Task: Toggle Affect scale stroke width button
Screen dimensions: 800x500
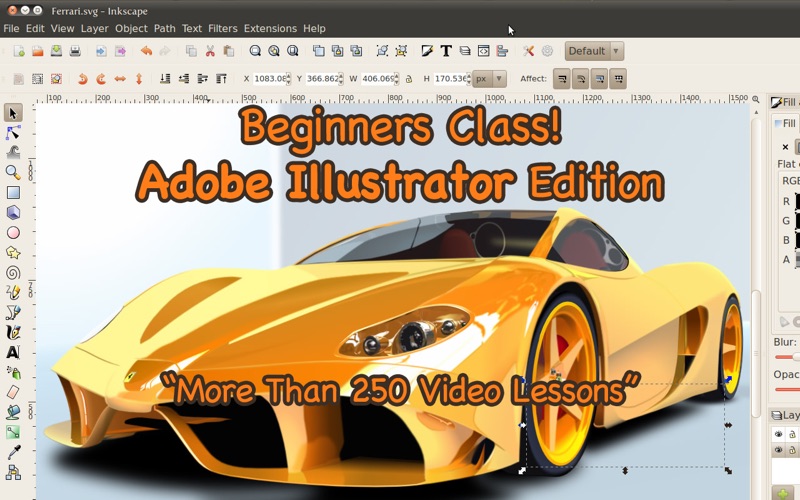Action: pos(562,79)
